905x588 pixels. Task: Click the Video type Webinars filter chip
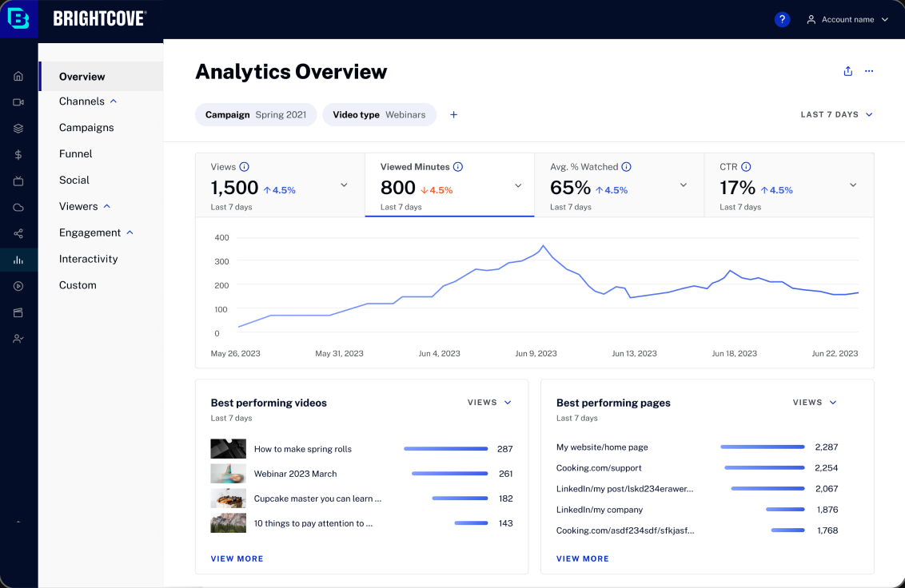coord(379,115)
